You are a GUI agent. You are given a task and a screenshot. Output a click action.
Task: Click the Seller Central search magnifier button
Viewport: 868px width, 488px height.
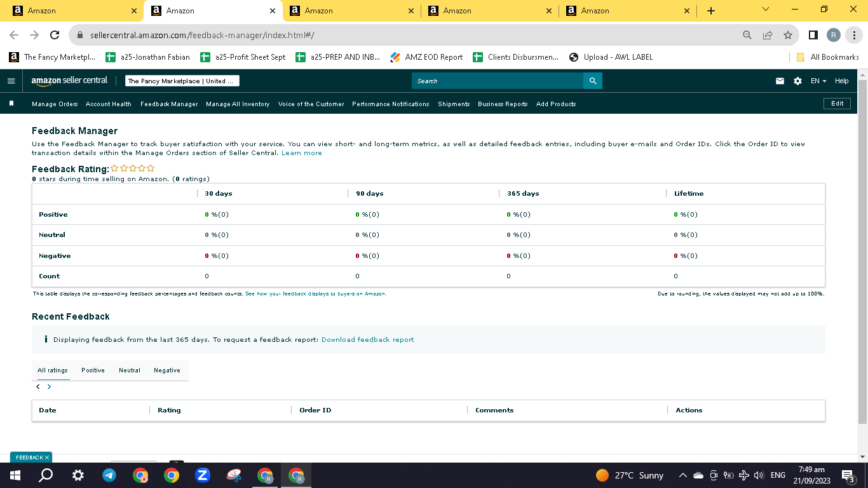(x=593, y=81)
